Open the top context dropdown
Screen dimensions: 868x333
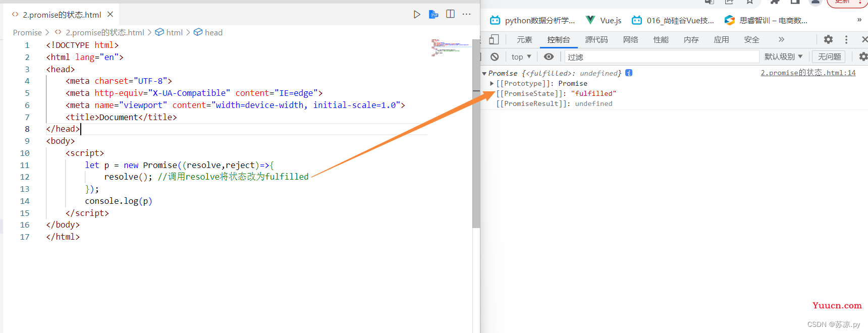(521, 57)
